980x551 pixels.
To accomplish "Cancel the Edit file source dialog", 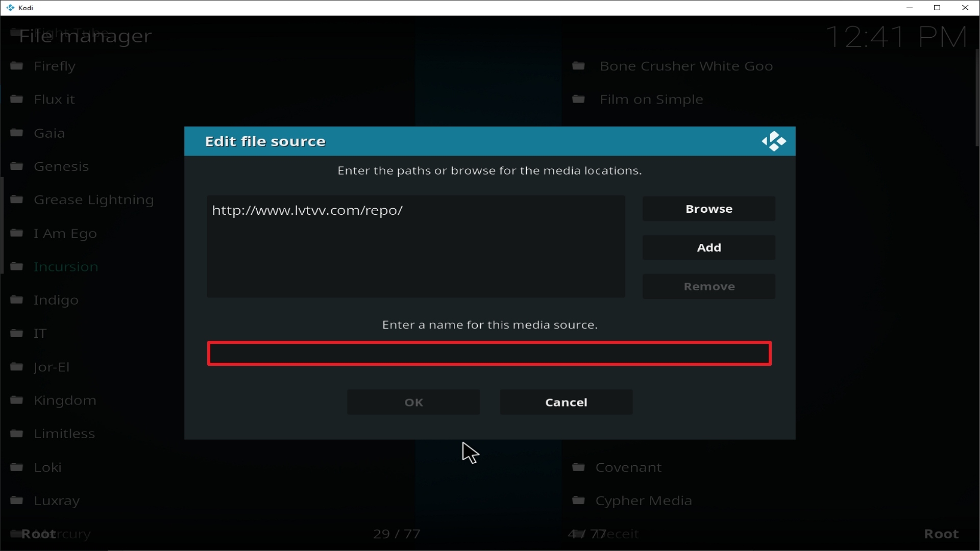I will point(566,402).
